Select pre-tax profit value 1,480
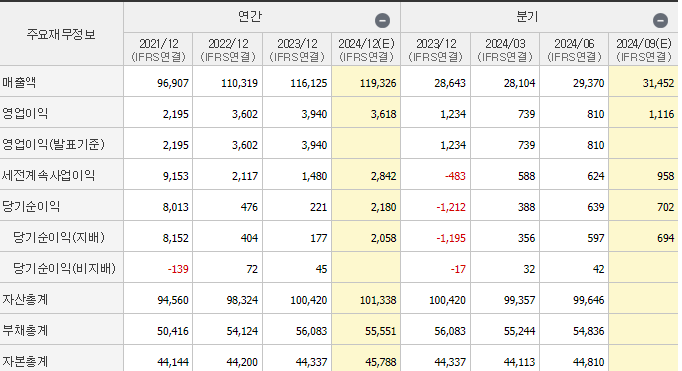Screen dimensions: 682x371 (x=314, y=176)
